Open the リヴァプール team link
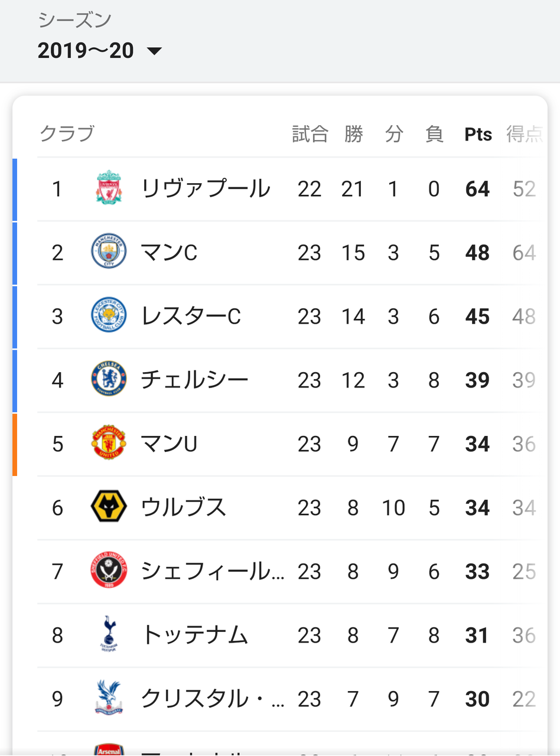The image size is (560, 756). coord(206,189)
